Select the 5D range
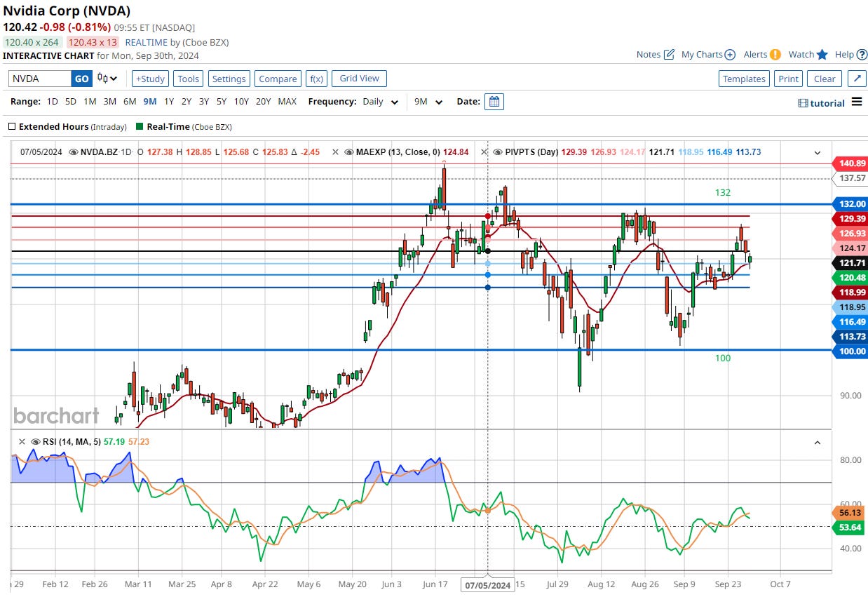Screen dimensions: 868x597 pyautogui.click(x=71, y=102)
